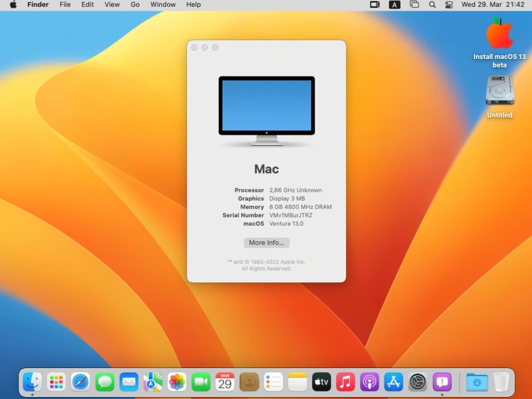The height and width of the screenshot is (399, 532).
Task: Open the Go menu
Action: (x=135, y=5)
